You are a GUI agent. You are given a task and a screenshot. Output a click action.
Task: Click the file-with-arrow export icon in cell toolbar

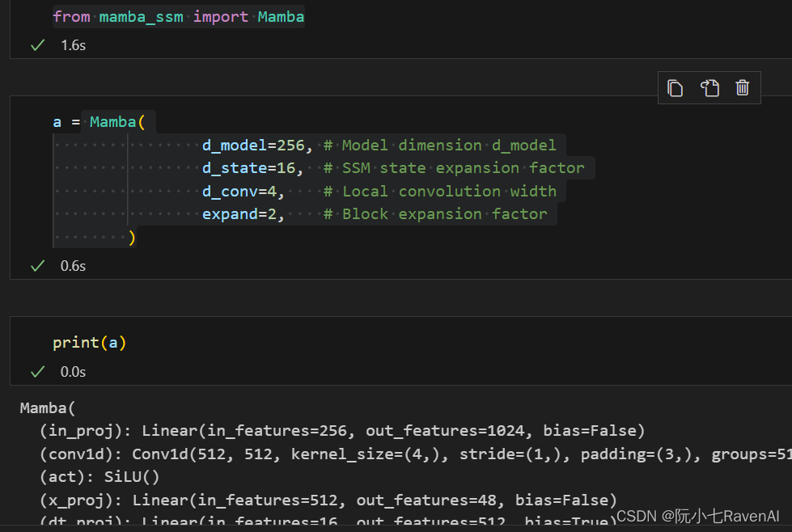(x=709, y=88)
